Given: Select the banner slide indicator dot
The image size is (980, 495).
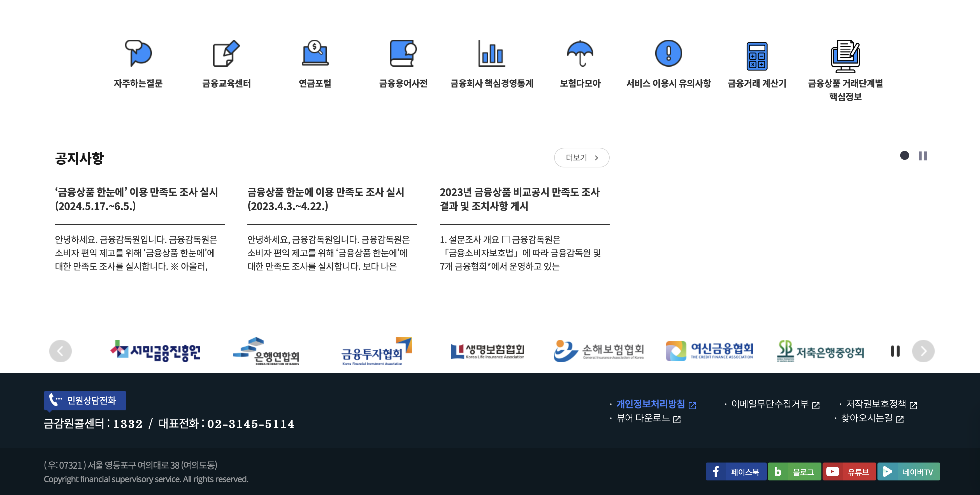Looking at the screenshot, I should pyautogui.click(x=904, y=155).
